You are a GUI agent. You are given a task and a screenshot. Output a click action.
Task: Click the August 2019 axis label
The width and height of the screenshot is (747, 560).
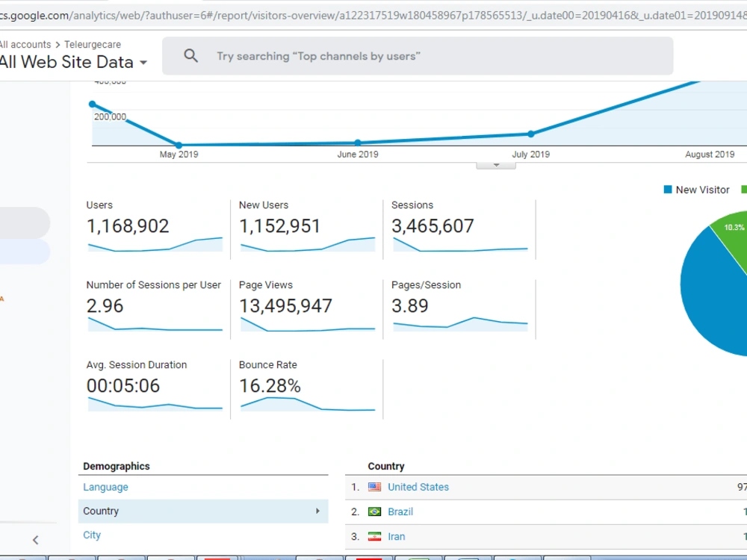coord(710,155)
